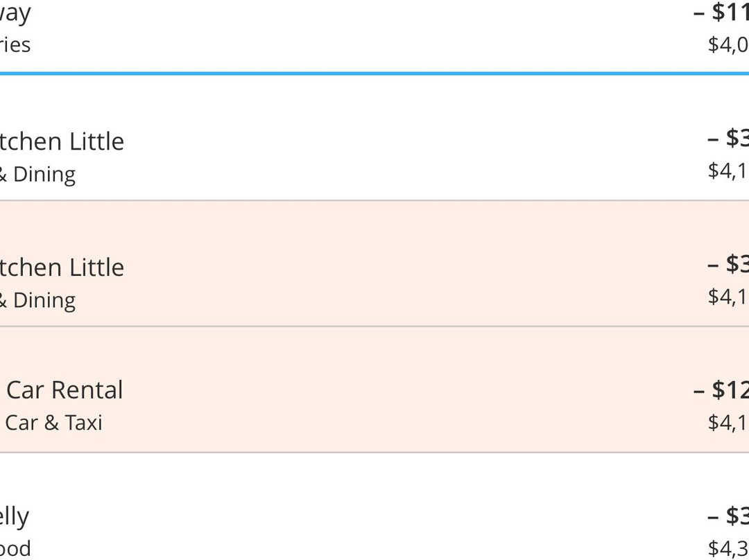Click the amount in white Kitchen Little row
Image resolution: width=749 pixels, height=560 pixels.
[x=728, y=138]
